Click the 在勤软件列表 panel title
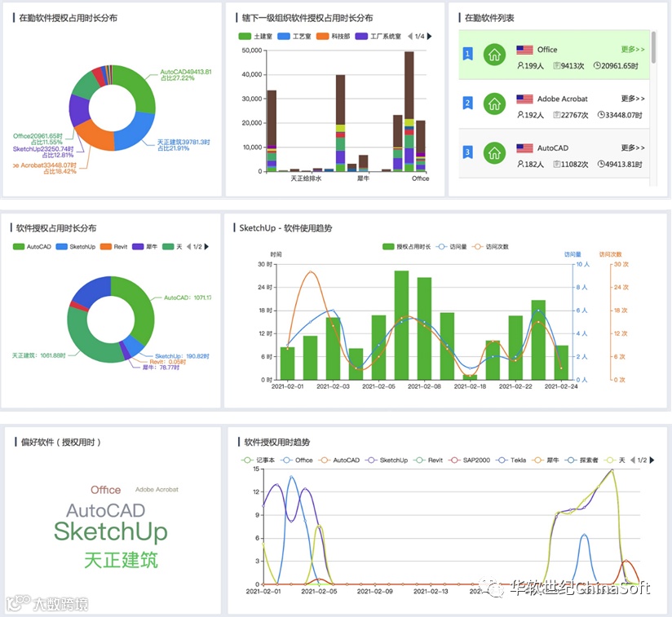The image size is (672, 617). (489, 18)
